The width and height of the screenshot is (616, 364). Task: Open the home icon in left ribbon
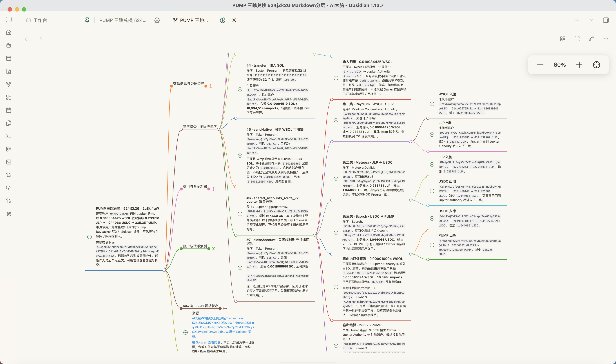click(9, 32)
